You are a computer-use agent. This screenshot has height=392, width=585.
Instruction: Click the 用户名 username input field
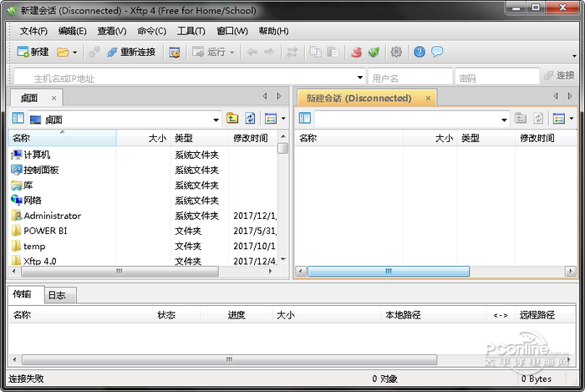click(409, 78)
